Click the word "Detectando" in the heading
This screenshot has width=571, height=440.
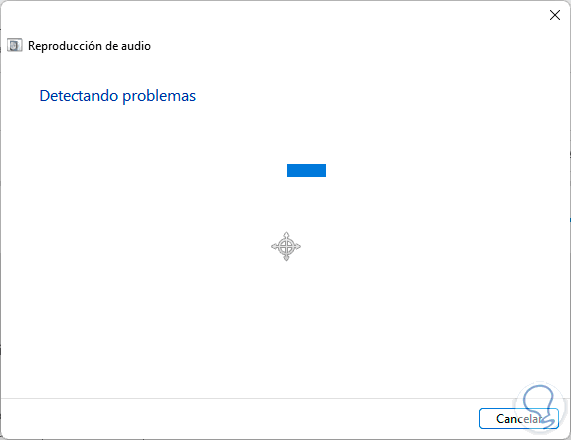click(x=79, y=95)
